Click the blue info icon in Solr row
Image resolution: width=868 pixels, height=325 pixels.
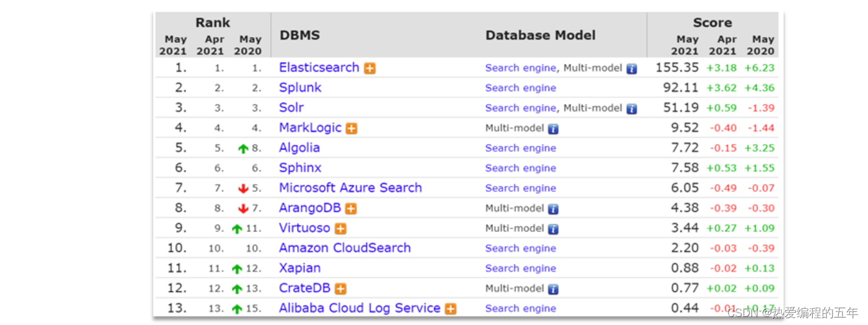click(x=631, y=109)
